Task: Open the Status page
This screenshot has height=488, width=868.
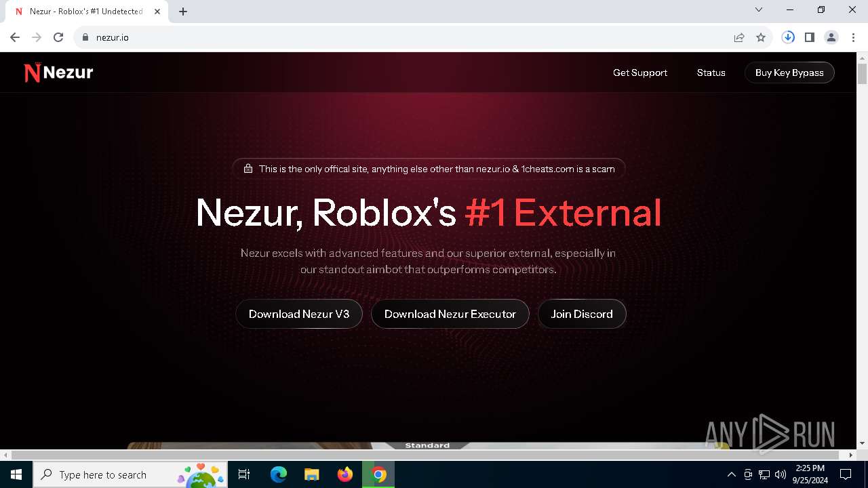Action: (711, 73)
